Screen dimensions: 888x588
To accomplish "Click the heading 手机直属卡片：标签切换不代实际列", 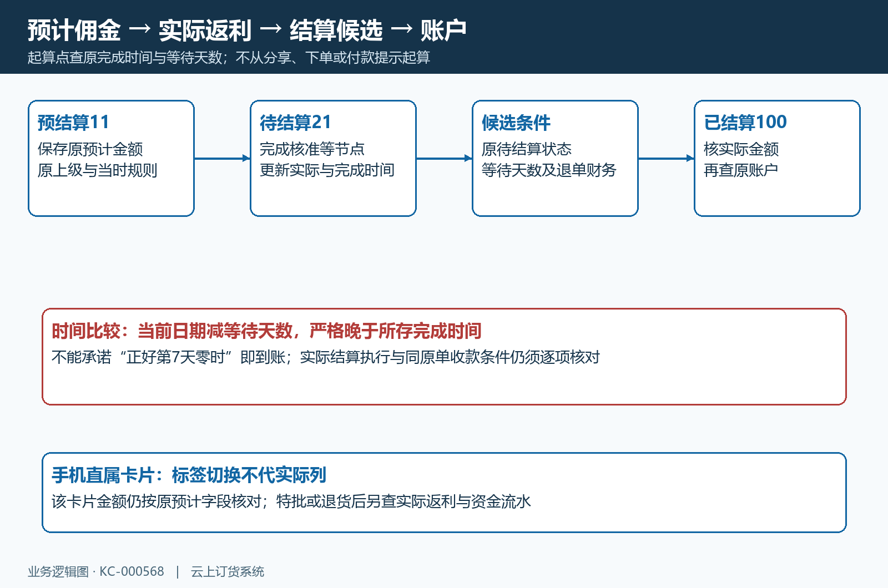I will [189, 475].
